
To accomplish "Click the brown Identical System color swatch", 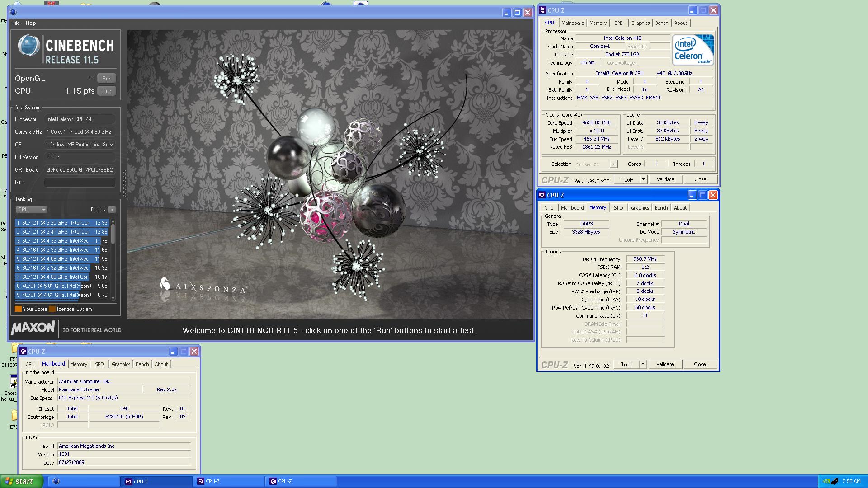I will tap(52, 309).
